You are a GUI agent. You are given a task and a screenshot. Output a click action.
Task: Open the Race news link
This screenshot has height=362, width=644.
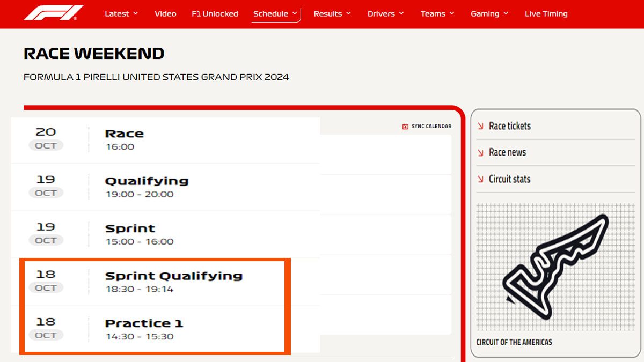[507, 152]
